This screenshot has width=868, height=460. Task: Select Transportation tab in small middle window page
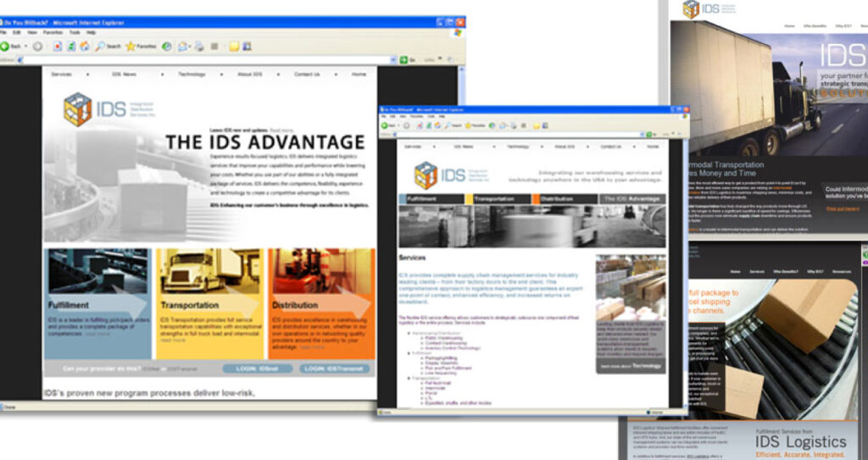click(x=498, y=199)
